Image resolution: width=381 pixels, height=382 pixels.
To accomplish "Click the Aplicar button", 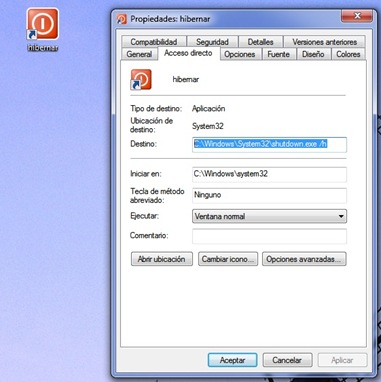I will pos(342,360).
